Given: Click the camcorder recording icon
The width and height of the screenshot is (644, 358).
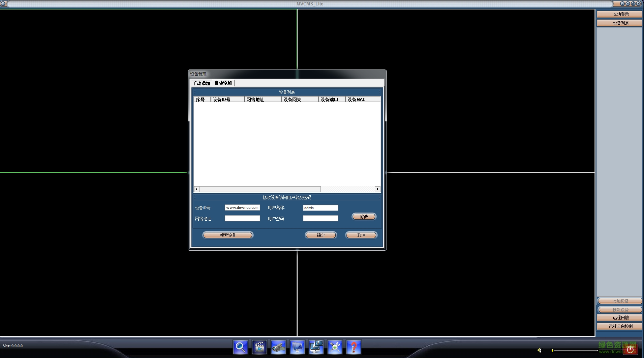Looking at the screenshot, I should (x=278, y=347).
